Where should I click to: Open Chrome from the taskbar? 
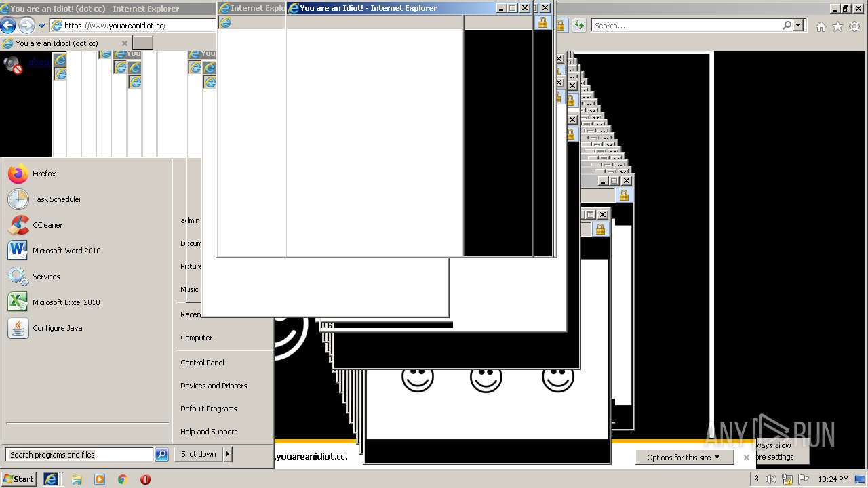(123, 479)
